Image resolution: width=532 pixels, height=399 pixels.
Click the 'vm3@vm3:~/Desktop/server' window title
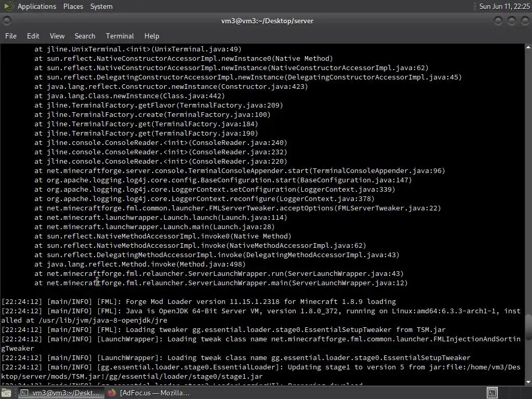(268, 21)
